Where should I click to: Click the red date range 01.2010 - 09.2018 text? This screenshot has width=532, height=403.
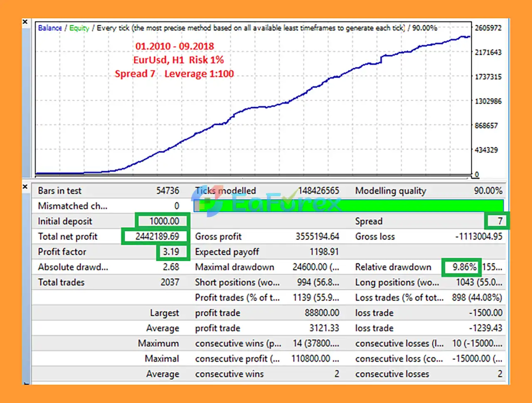tap(175, 46)
